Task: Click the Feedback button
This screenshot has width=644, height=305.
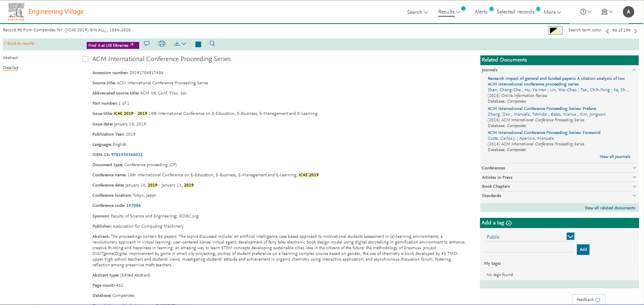Action: (x=588, y=300)
